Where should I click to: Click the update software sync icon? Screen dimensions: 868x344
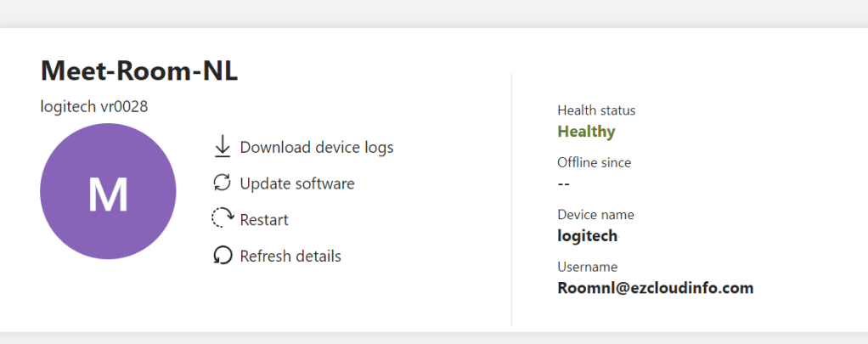click(223, 183)
